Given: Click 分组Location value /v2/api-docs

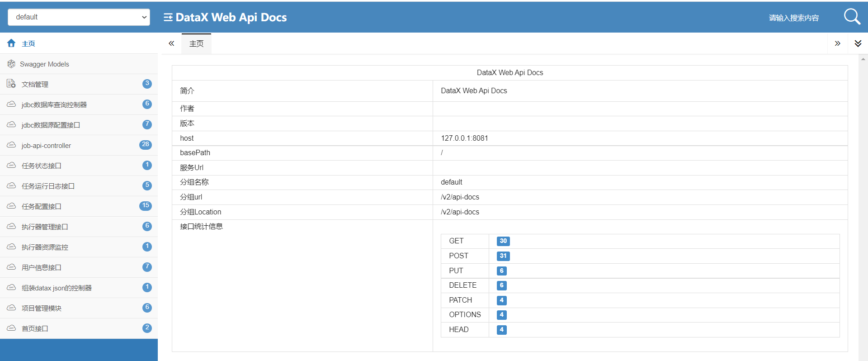Looking at the screenshot, I should pos(460,212).
